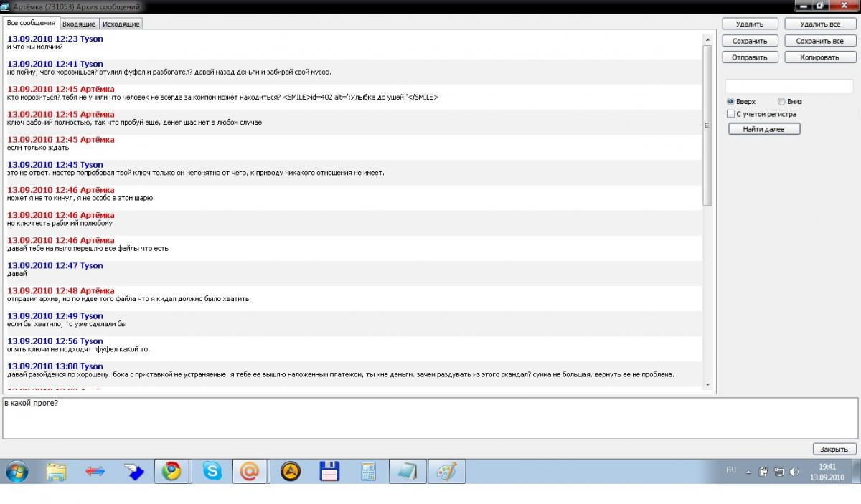Select message если бы хватило, то уже сделали
The image size is (861, 504).
(x=67, y=324)
